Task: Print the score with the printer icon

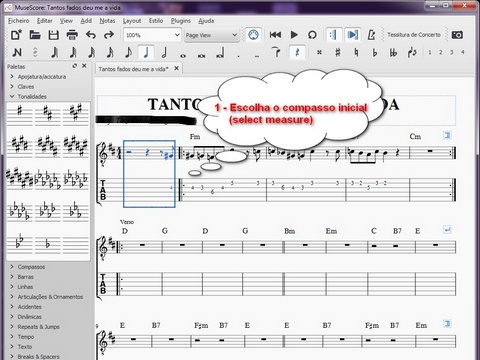Action: click(72, 35)
